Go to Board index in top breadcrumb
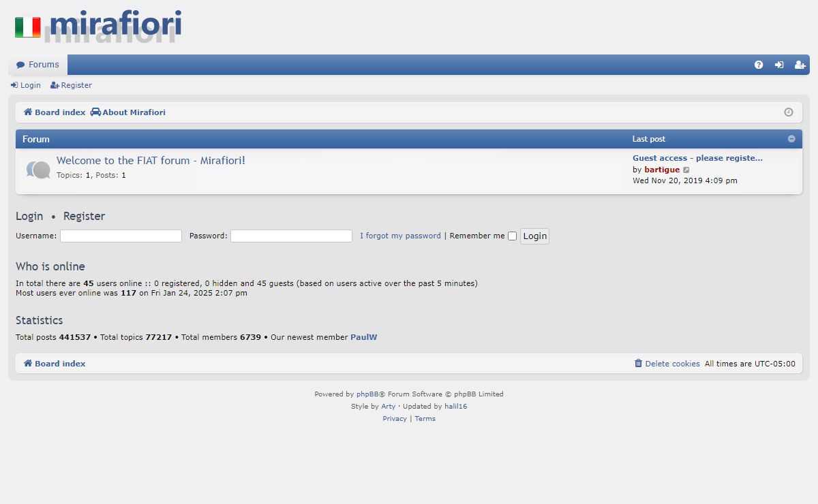818x504 pixels. (55, 112)
